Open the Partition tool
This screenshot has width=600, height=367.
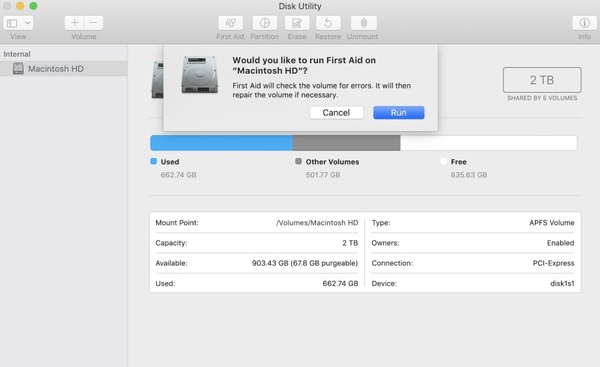(264, 23)
